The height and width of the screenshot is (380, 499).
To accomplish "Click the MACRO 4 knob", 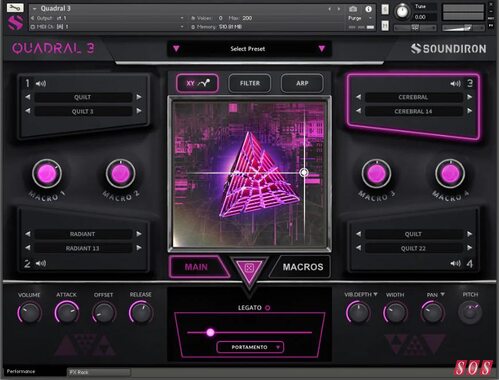I will (450, 174).
